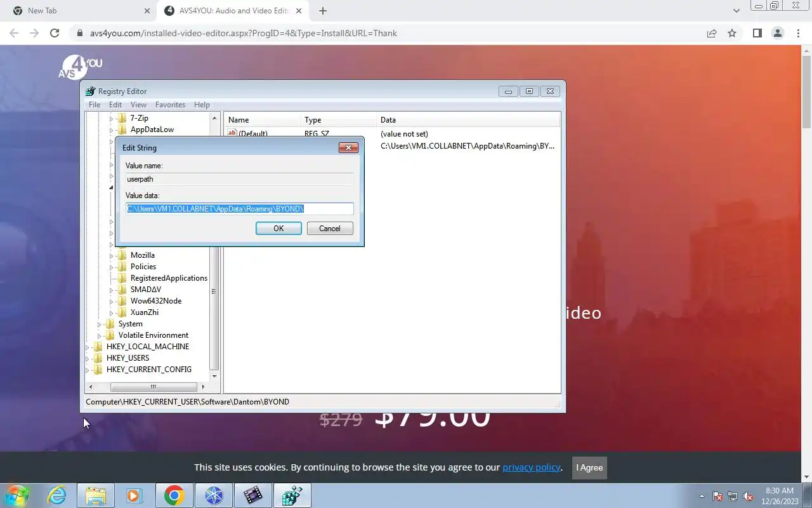Open the Chrome profile avatar
Viewport: 812px width, 508px height.
tap(778, 33)
